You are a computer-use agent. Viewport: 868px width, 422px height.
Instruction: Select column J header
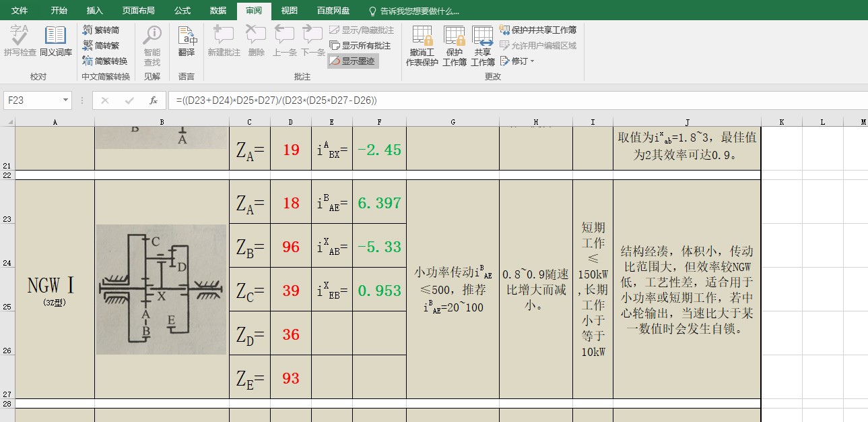pos(688,122)
